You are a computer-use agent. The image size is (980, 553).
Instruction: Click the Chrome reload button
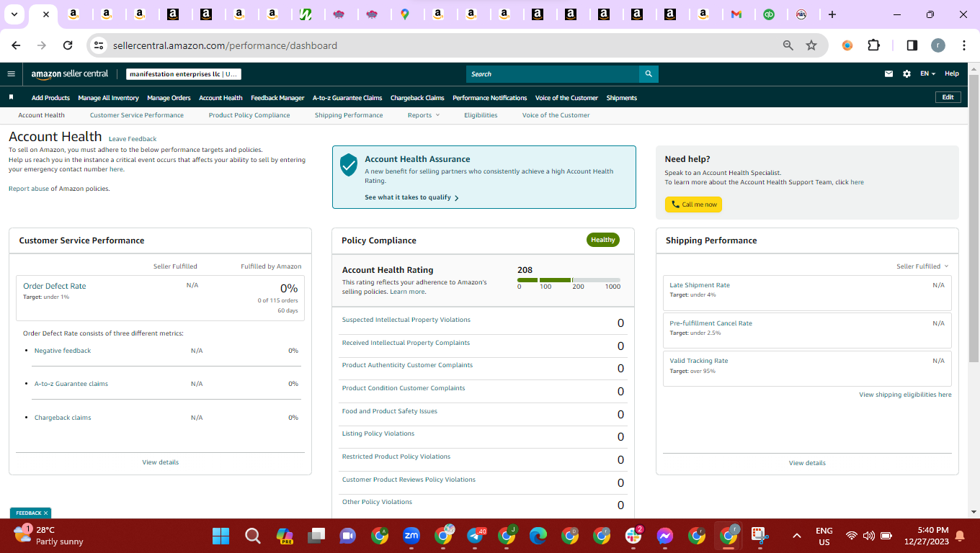click(x=68, y=45)
